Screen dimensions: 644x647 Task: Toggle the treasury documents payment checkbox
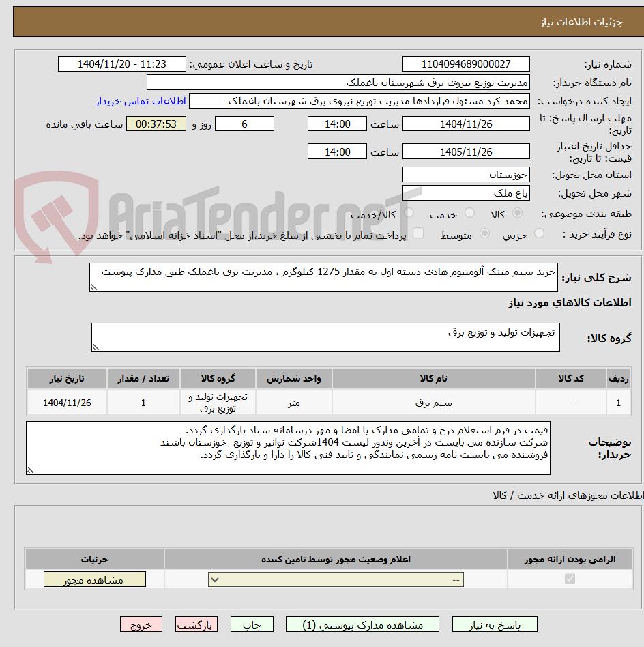pos(418,233)
